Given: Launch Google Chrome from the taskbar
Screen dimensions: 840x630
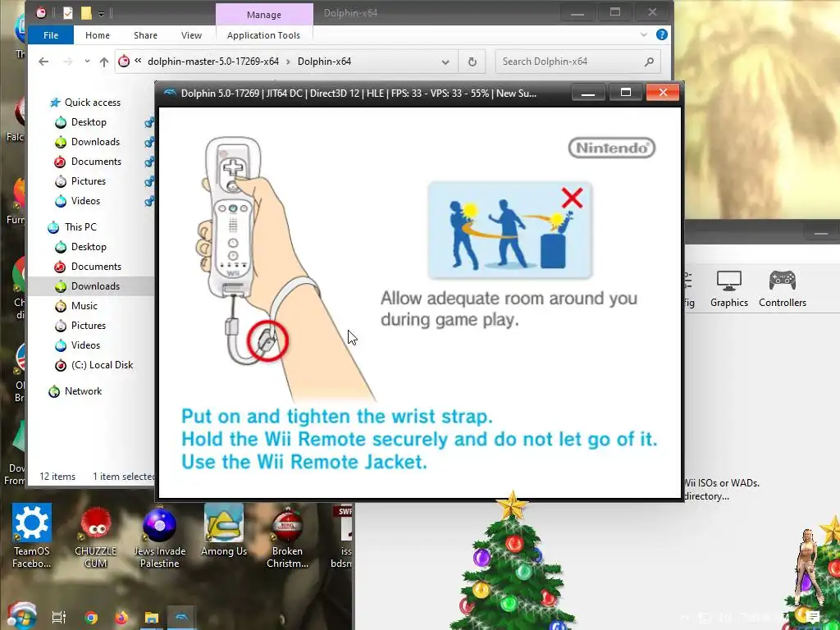Looking at the screenshot, I should click(x=90, y=618).
